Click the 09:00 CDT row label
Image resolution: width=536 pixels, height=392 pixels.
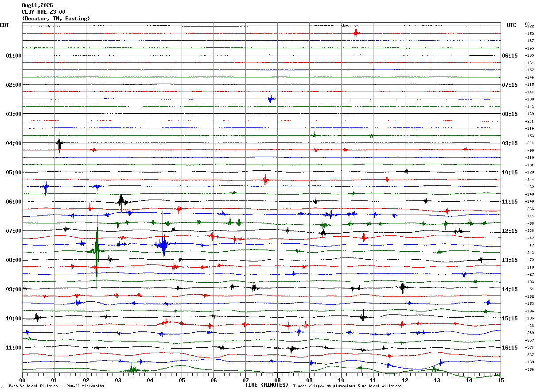click(x=14, y=289)
